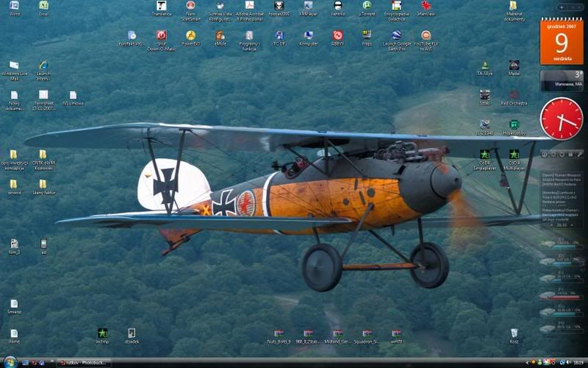The width and height of the screenshot is (588, 368).
Task: Open the Termsheet document file
Action: point(43,100)
